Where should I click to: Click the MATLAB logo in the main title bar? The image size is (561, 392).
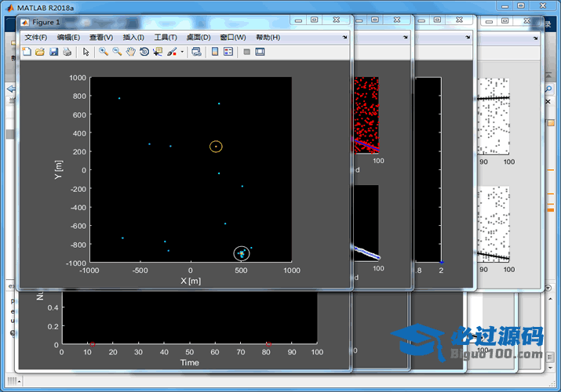pyautogui.click(x=10, y=8)
